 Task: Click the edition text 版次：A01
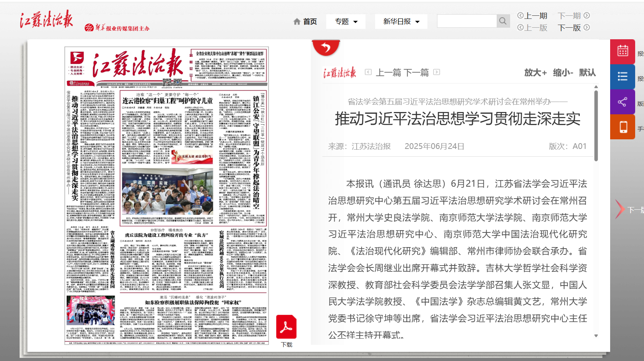tap(567, 146)
